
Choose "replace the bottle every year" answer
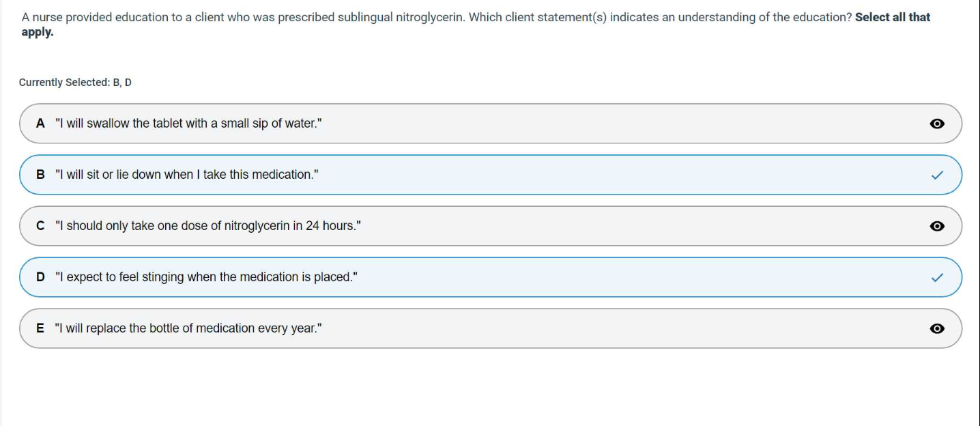click(x=188, y=328)
